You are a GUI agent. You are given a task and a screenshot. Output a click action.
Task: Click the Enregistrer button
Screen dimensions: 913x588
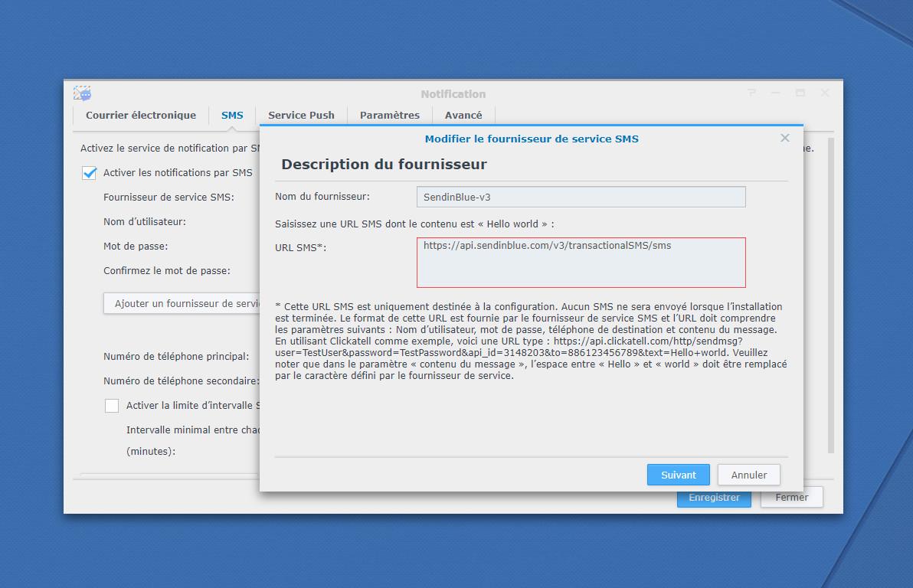coord(714,498)
